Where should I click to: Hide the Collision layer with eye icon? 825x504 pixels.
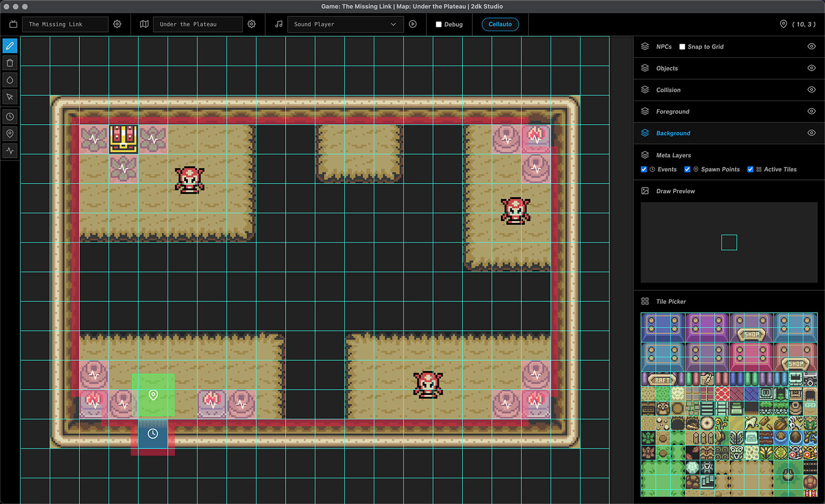[x=811, y=90]
